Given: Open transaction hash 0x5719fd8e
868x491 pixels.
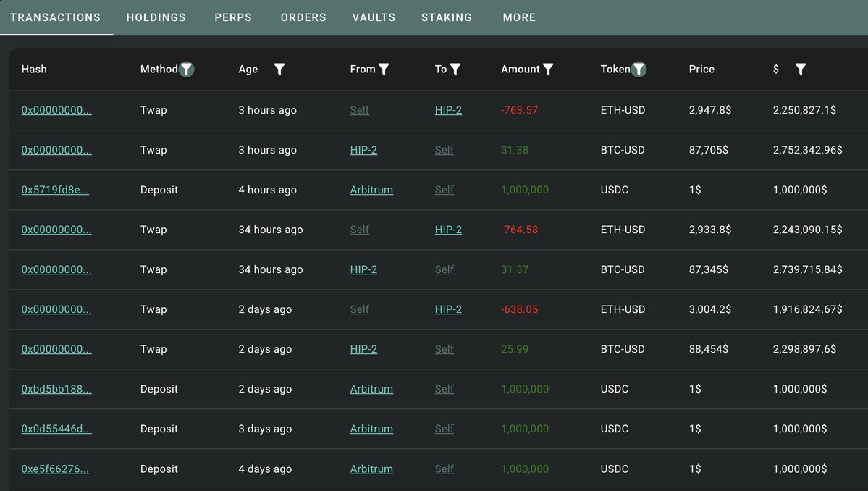Looking at the screenshot, I should coord(55,190).
